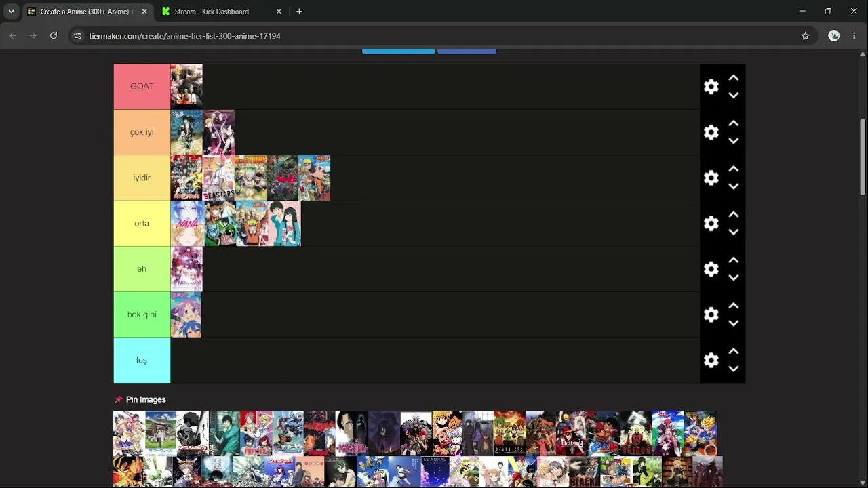The image size is (868, 488).
Task: Move the bok gibi tier row up
Action: (733, 306)
